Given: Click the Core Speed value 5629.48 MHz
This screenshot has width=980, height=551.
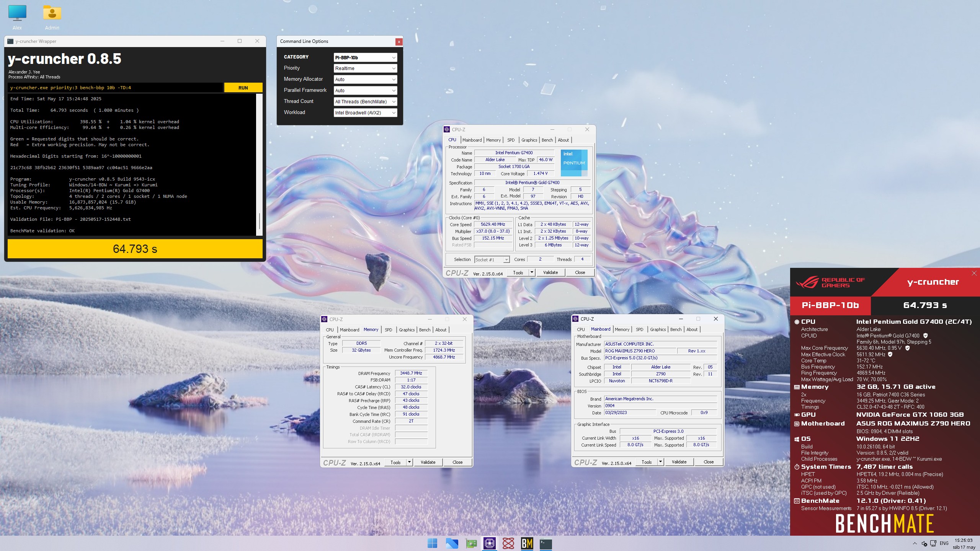Looking at the screenshot, I should [x=493, y=225].
